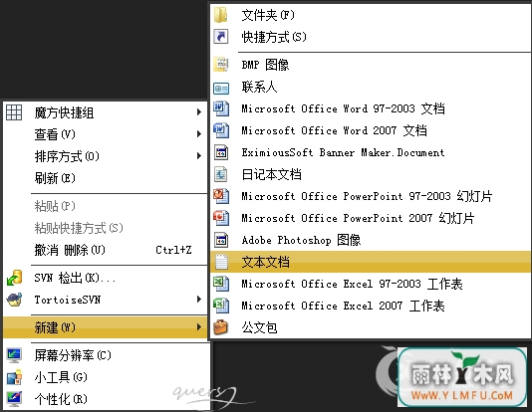Click the shortcut arrow icon beside 快捷方式(S)
The width and height of the screenshot is (532, 412).
221,37
